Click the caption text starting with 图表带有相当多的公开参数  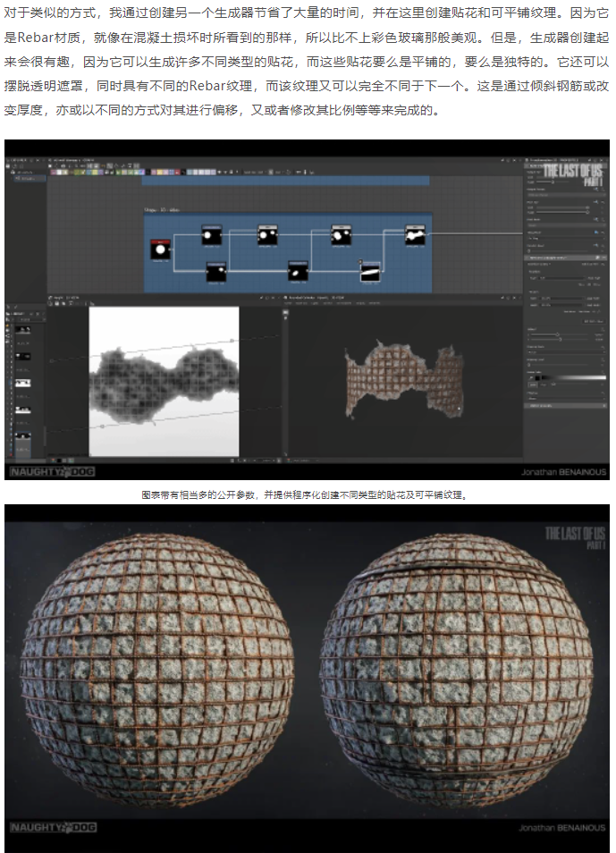coord(305,495)
